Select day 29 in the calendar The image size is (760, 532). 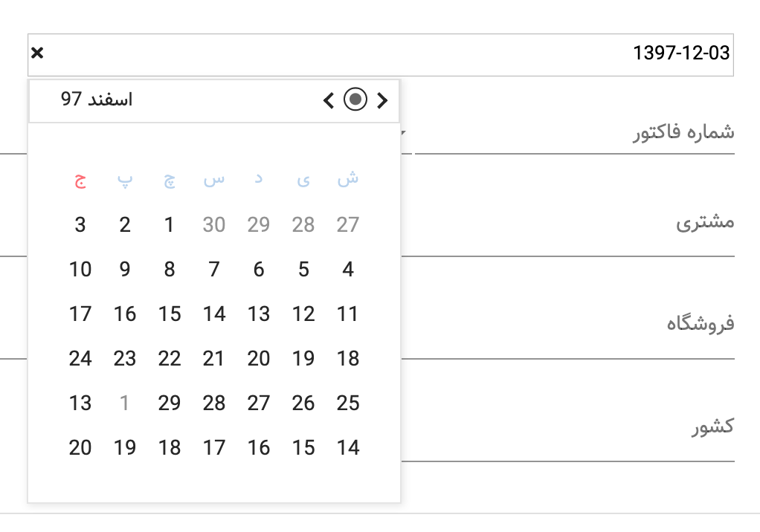(x=169, y=403)
